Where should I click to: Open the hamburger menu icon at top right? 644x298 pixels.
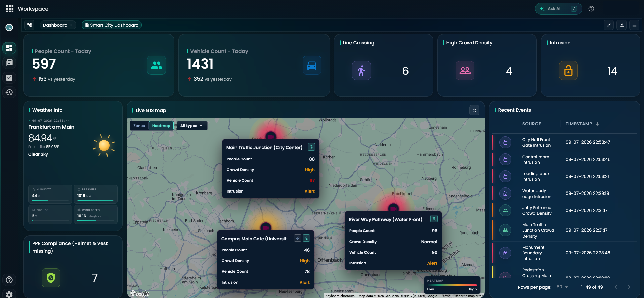click(x=634, y=25)
